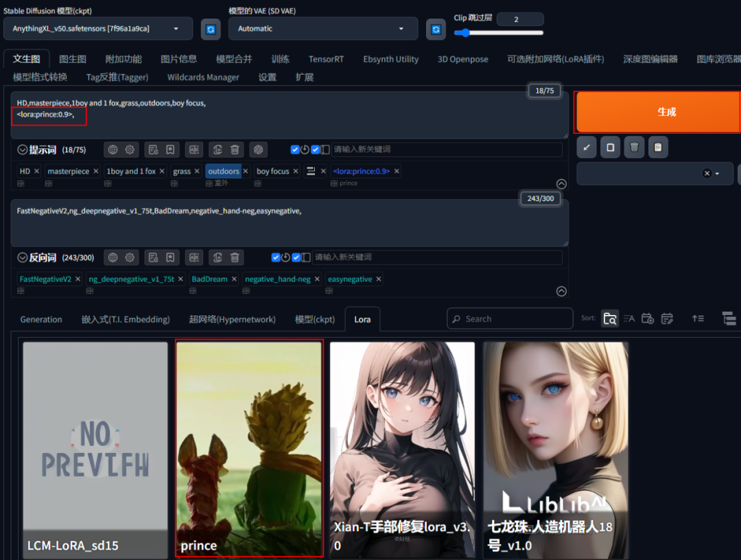Refresh the SD VAE list

click(436, 30)
